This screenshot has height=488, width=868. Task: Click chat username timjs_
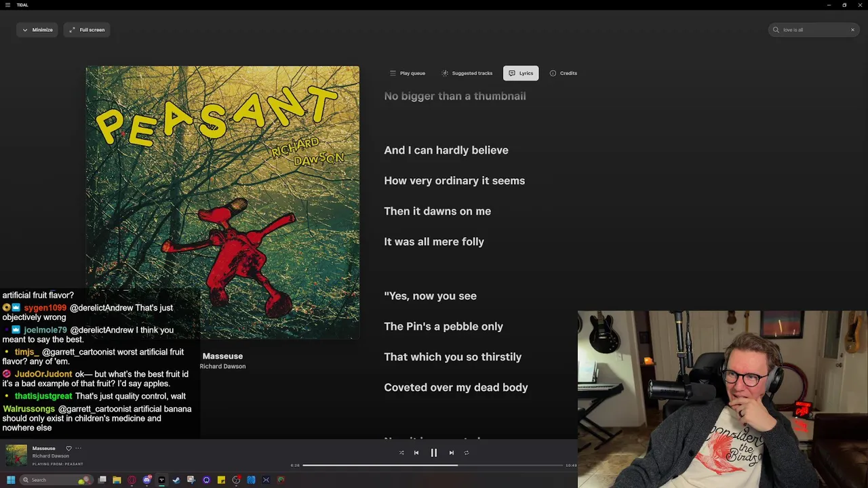27,352
